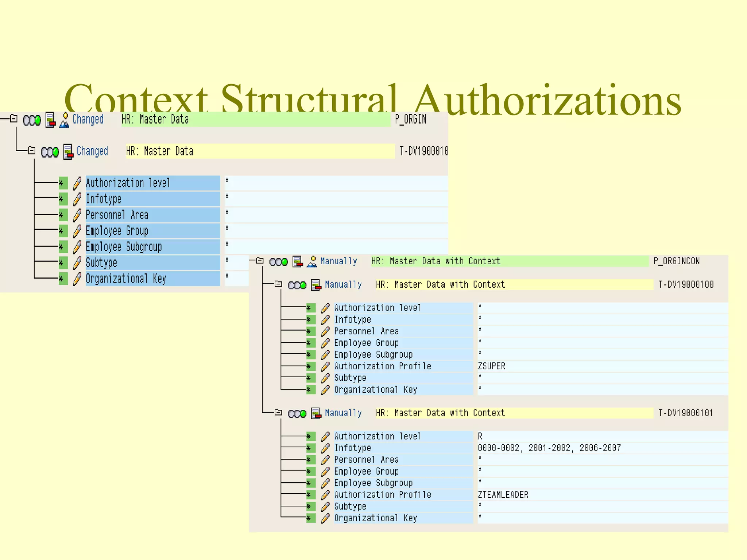Edit Authorization Profile pencil next to ZTEAMLEADER
747x560 pixels.
[x=325, y=495]
